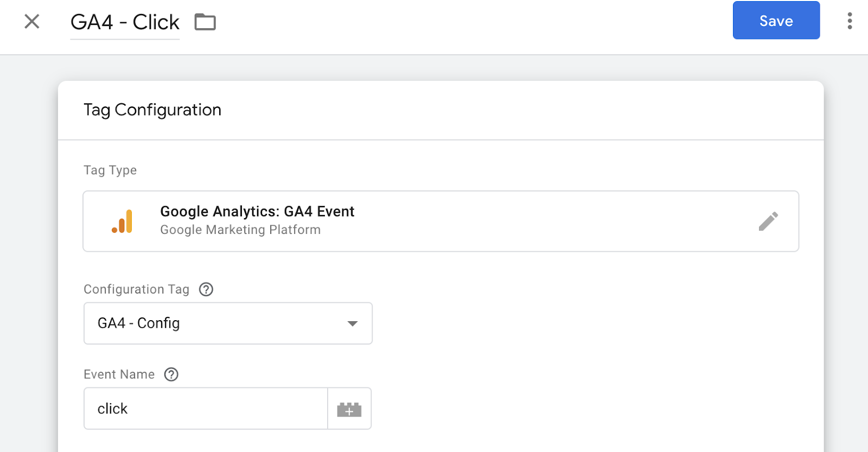Click the "Google Marketing Platform" subtitle
868x452 pixels.
tap(240, 230)
